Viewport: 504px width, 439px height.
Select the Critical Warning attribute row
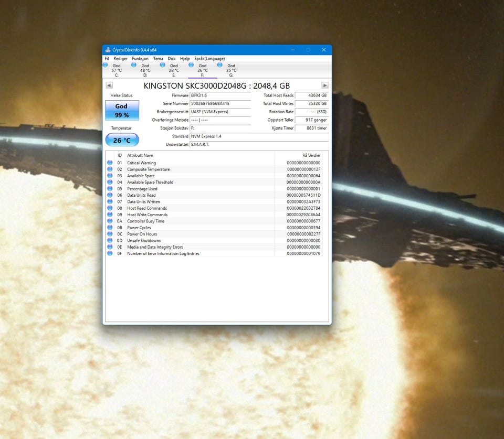(214, 163)
